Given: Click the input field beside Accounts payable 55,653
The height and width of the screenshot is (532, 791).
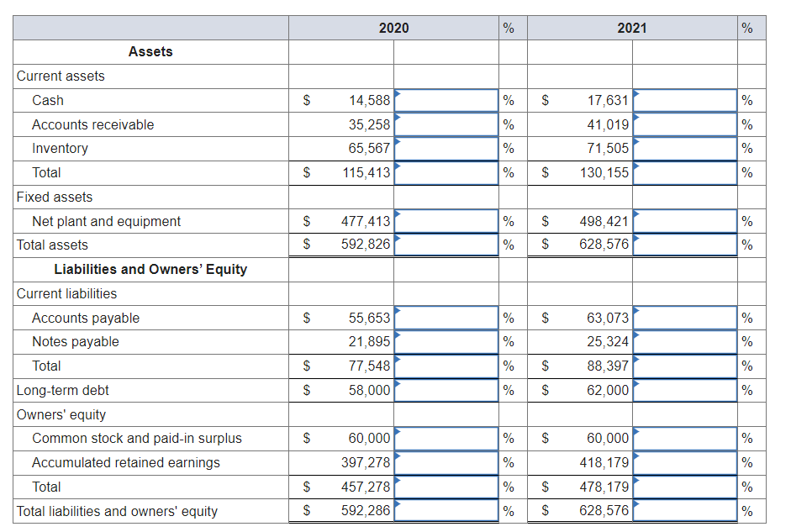Looking at the screenshot, I should [x=446, y=318].
